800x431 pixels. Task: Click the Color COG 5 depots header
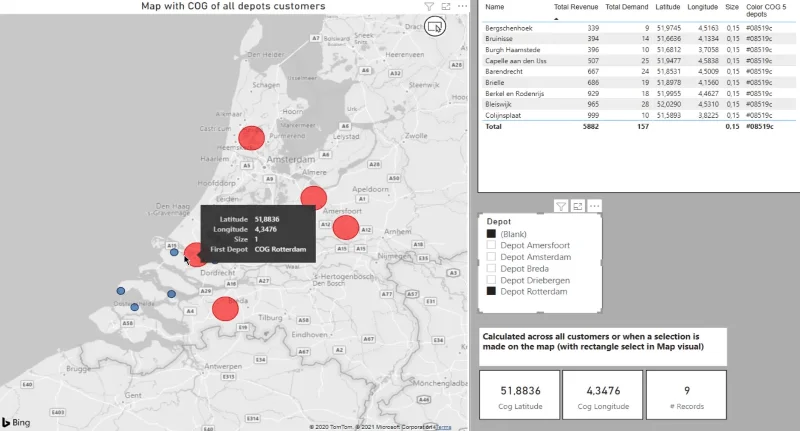pyautogui.click(x=766, y=11)
